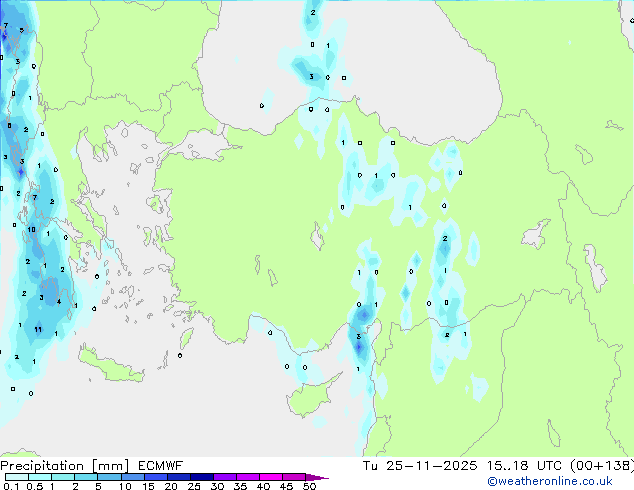
Task: Pick the 5 to 10 mm legend swatch
Action: click(109, 477)
